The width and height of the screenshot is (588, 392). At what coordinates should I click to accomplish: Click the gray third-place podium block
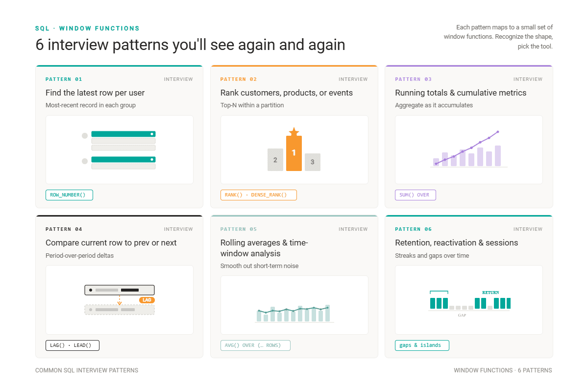[313, 162]
